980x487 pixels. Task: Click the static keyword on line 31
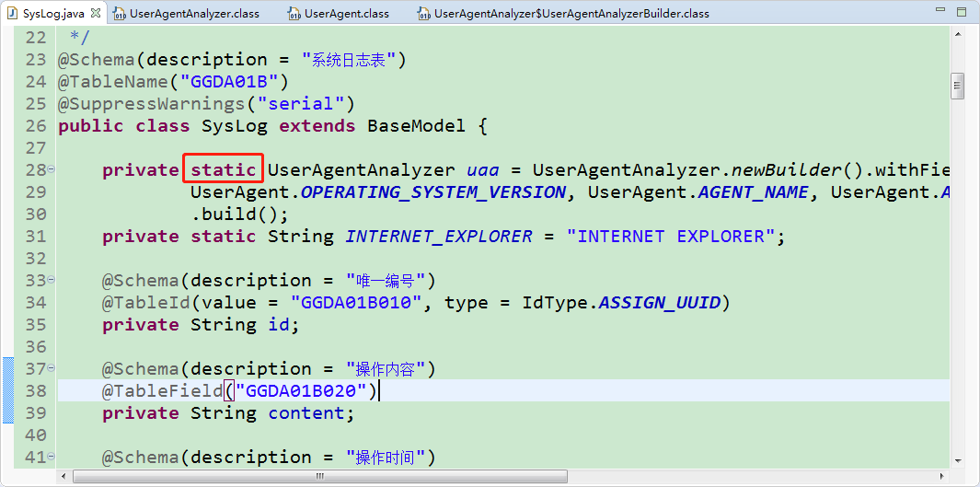[x=224, y=237]
